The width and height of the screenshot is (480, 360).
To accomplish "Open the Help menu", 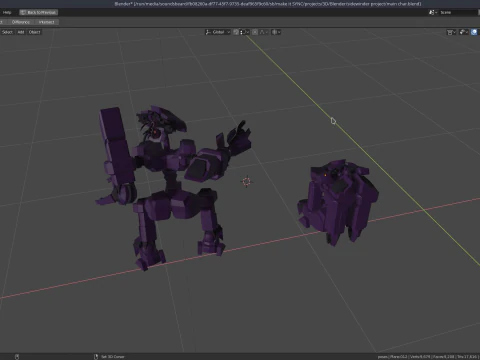I will 7,12.
